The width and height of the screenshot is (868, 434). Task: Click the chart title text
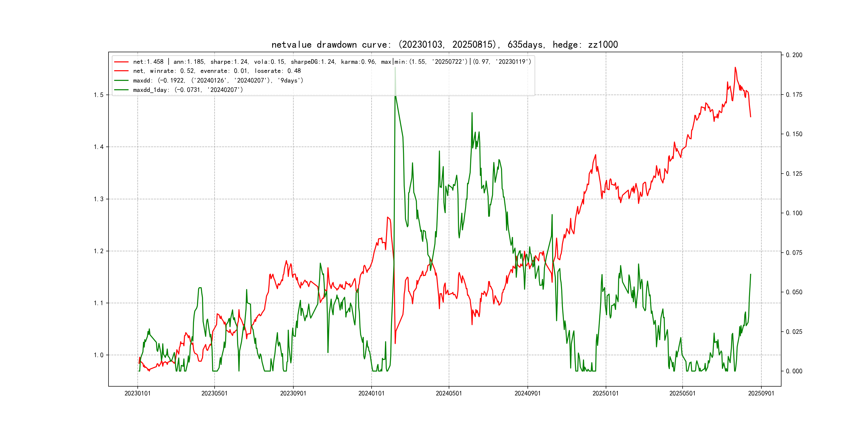pos(444,44)
